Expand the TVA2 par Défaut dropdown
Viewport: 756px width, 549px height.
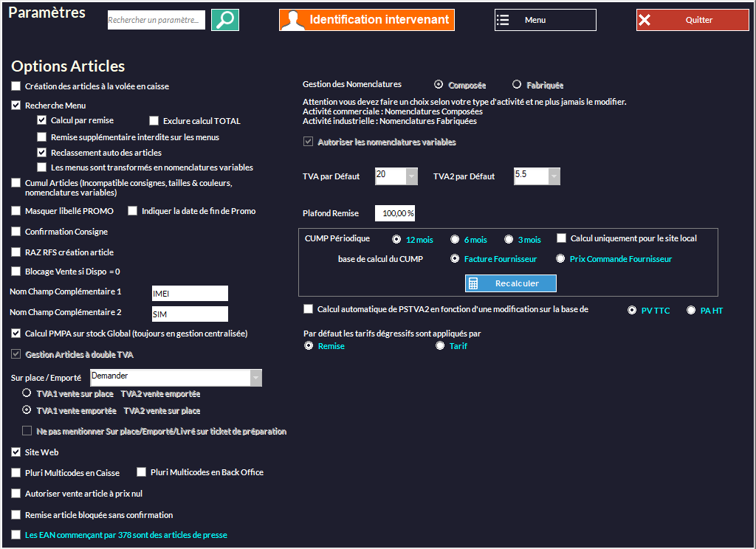click(553, 176)
